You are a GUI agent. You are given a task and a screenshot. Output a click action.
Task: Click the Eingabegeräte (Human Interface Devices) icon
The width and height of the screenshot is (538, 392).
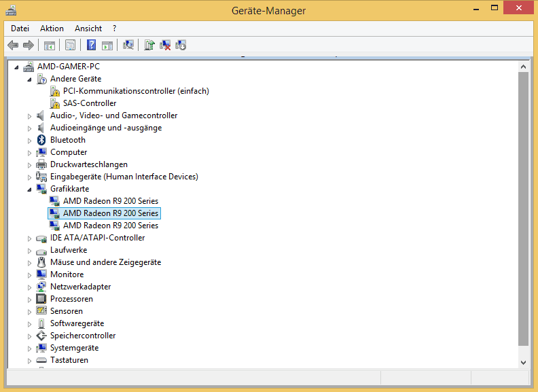click(x=41, y=177)
